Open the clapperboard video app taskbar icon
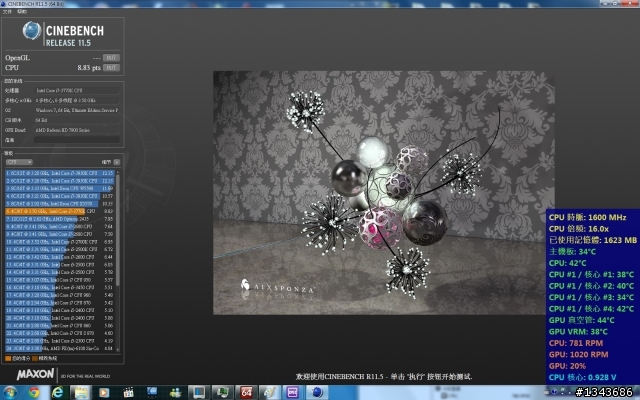Screen dimensions: 640x400 [x=128, y=393]
